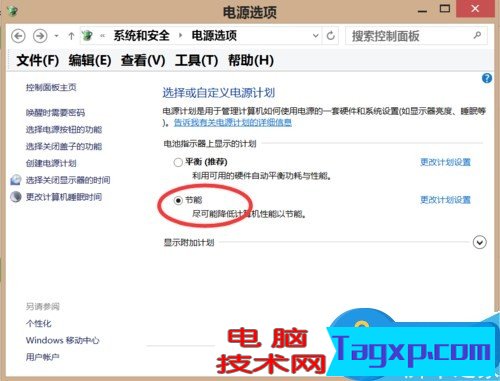Close the 电源选项 window
Screen dimensions: 500x381
pyautogui.click(x=475, y=9)
